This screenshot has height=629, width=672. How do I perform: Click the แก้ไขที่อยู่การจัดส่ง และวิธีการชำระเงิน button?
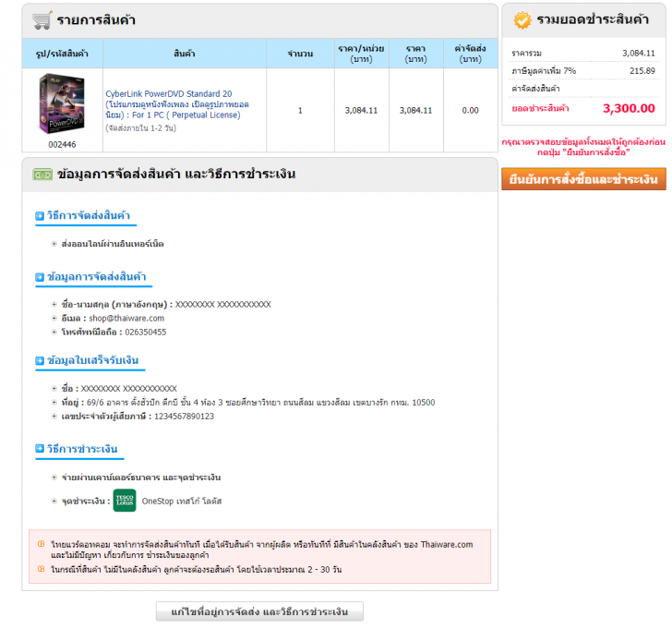tap(259, 611)
